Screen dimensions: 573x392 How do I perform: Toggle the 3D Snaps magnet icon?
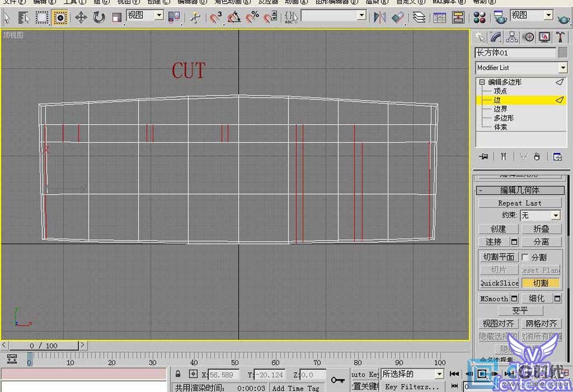point(215,17)
